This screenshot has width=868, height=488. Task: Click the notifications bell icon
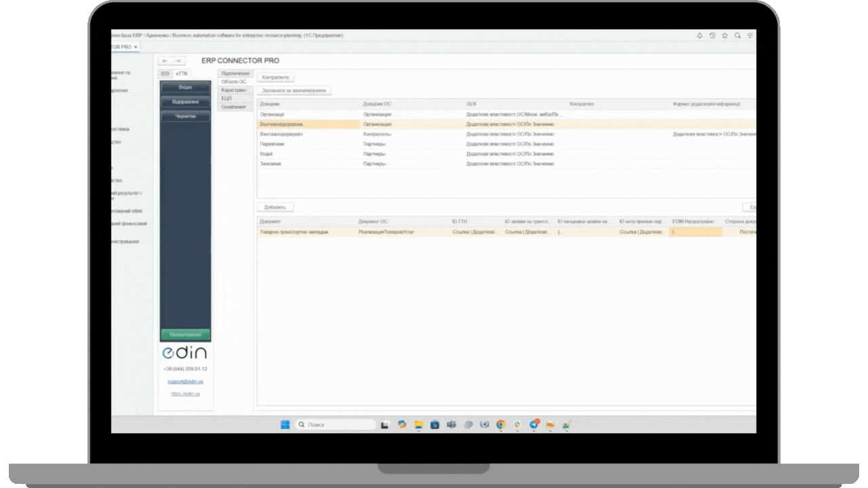coord(699,35)
